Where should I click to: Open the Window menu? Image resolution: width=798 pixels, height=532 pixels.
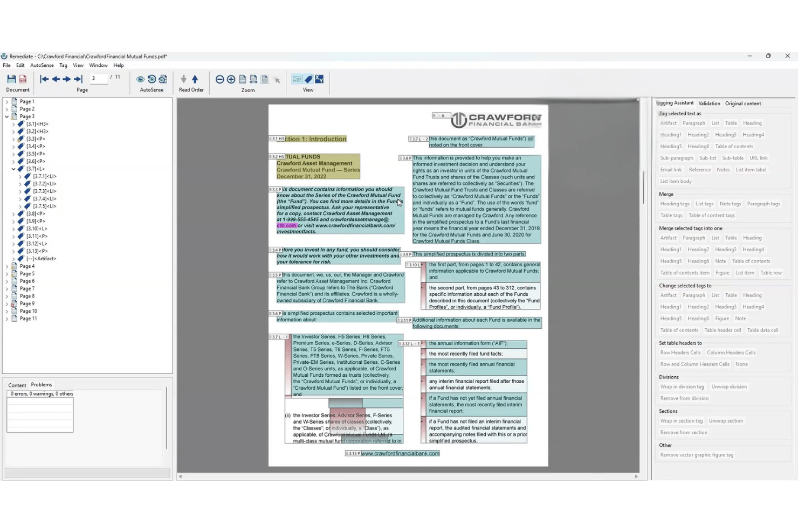[x=99, y=65]
